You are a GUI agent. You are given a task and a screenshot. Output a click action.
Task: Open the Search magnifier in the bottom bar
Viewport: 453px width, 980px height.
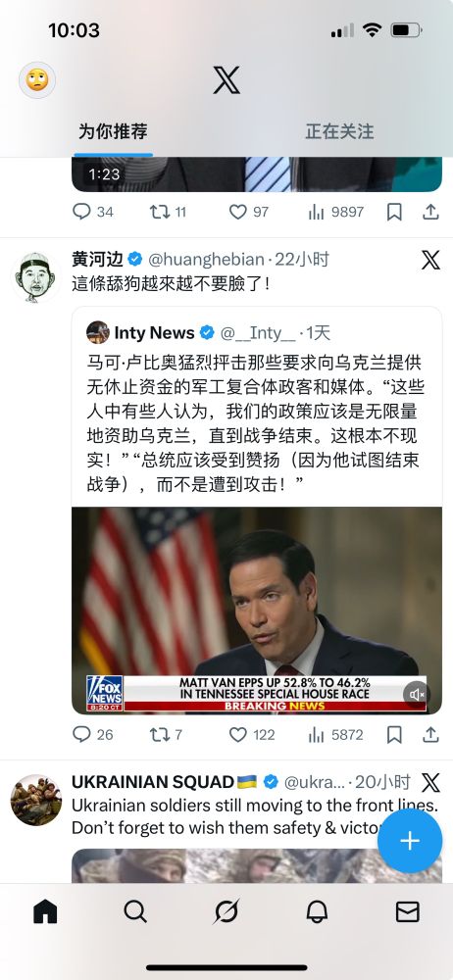pos(135,911)
